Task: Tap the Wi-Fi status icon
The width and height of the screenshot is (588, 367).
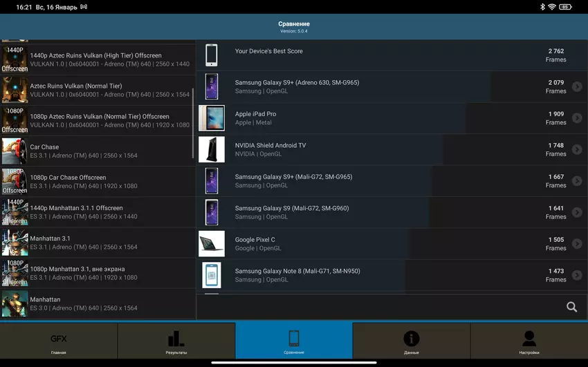Action: 551,7
